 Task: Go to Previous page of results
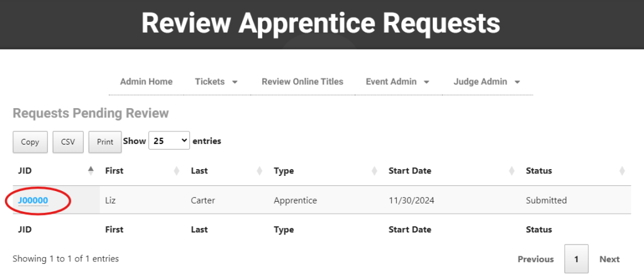(x=535, y=259)
